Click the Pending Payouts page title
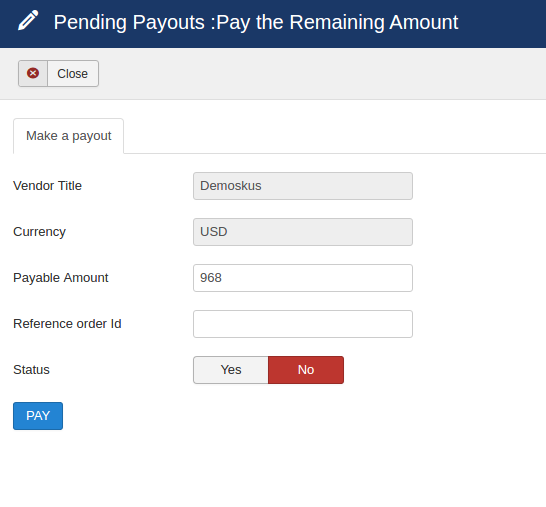 pos(256,22)
